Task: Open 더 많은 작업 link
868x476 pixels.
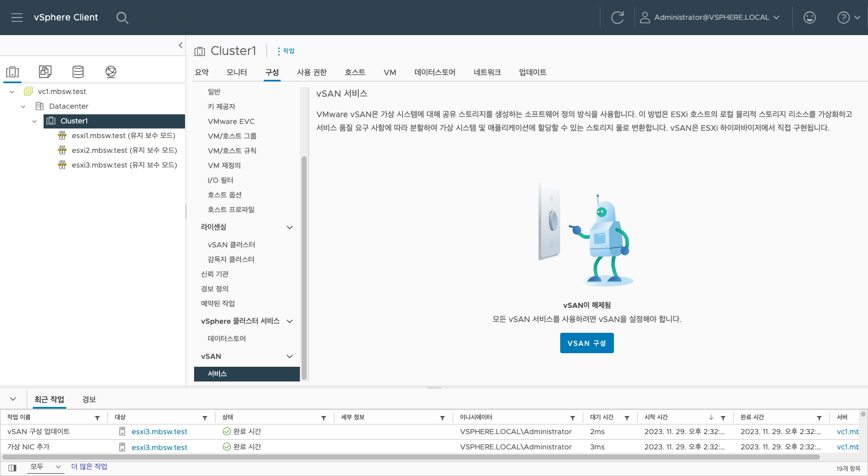Action: 89,467
